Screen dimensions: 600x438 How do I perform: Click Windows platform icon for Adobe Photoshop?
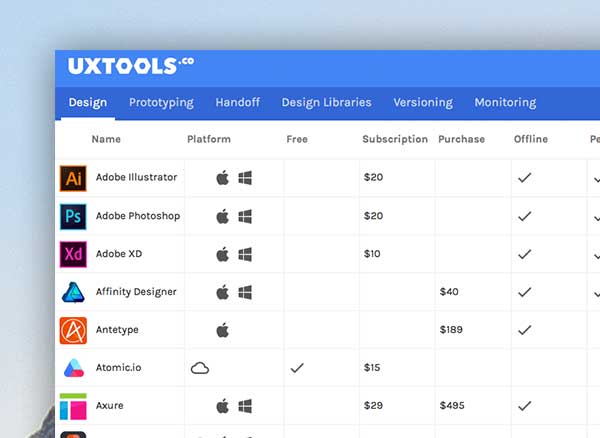click(x=245, y=217)
